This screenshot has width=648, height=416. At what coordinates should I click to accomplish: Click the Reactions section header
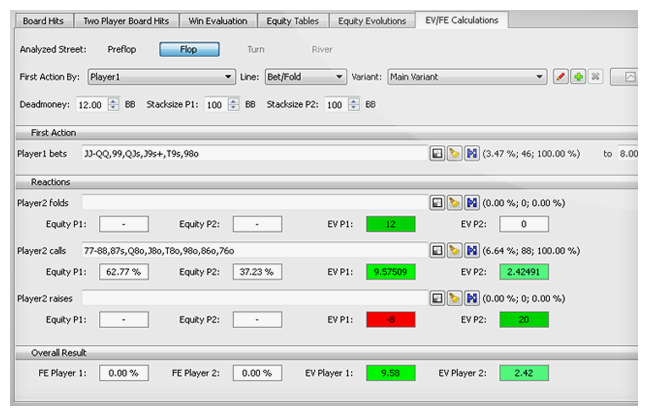[x=326, y=182]
